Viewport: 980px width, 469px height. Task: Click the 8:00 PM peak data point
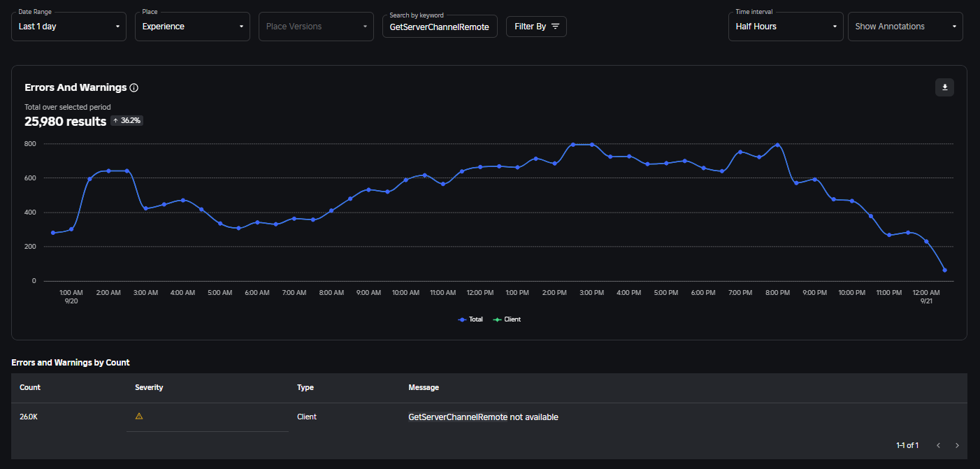pos(777,145)
